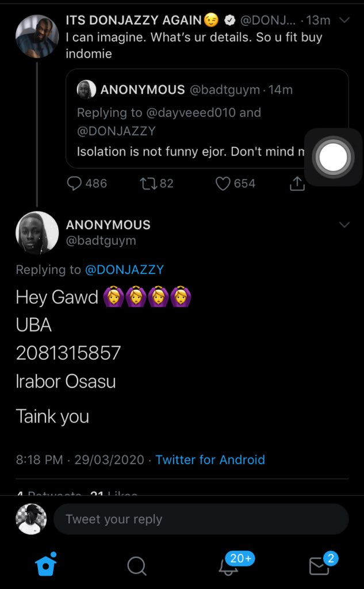Open the @badtguym handle under ANONYMOUS
The height and width of the screenshot is (589, 364).
[x=101, y=241]
